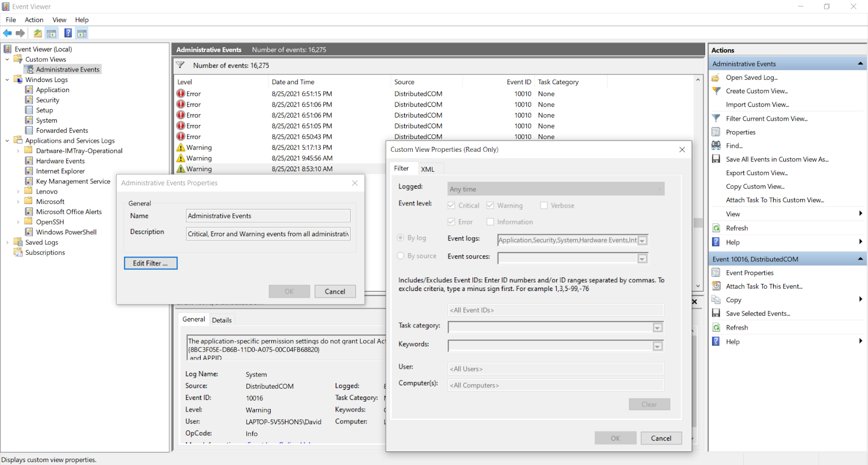Open the Action menu
868x465 pixels.
click(34, 20)
